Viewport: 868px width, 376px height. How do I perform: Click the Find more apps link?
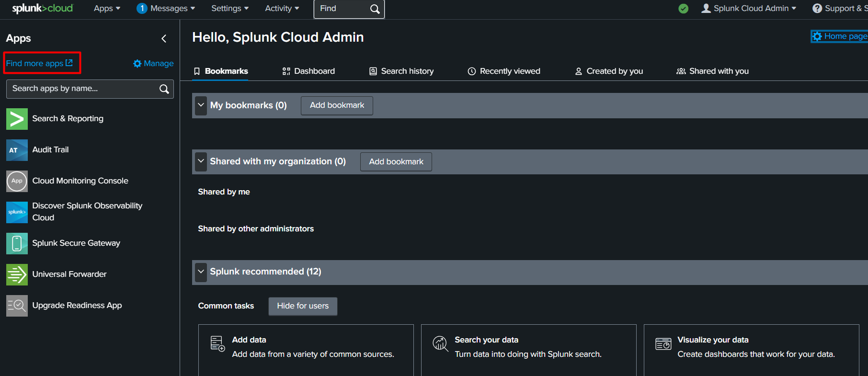pyautogui.click(x=39, y=63)
